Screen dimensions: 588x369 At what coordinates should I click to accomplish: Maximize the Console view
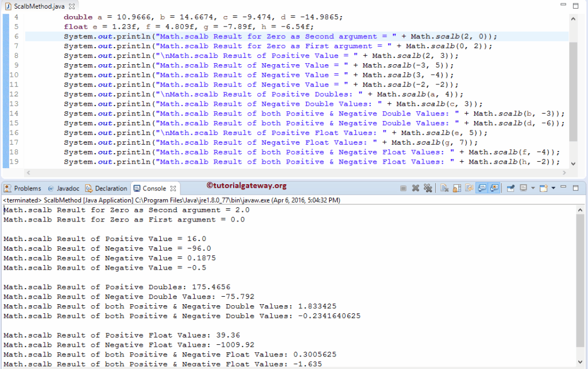click(x=575, y=188)
